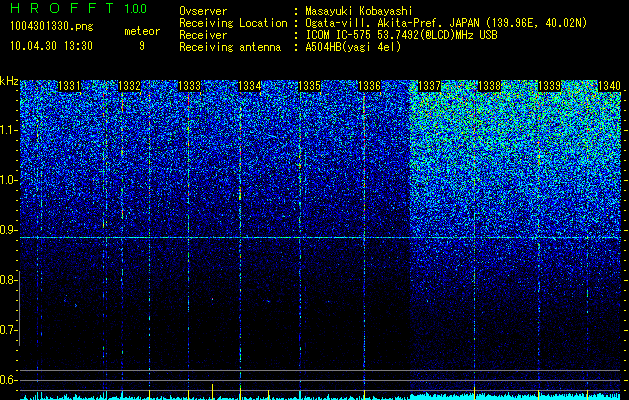Click the Ogata-vill. Akita-Pref. JAPAN location text

[x=446, y=23]
